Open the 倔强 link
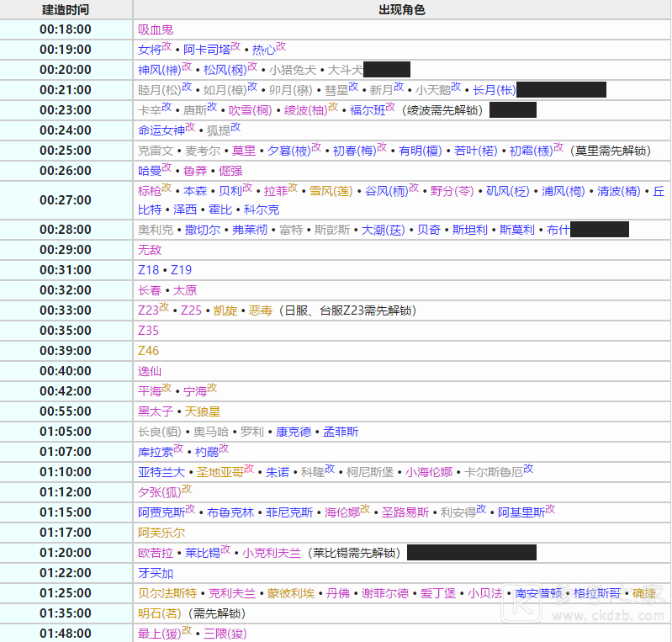 click(230, 171)
